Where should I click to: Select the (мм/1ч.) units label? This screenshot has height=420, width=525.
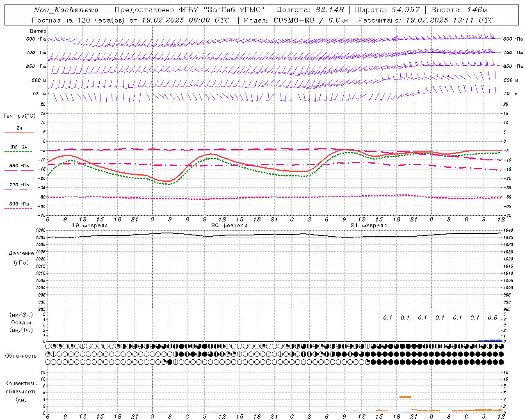(x=21, y=330)
